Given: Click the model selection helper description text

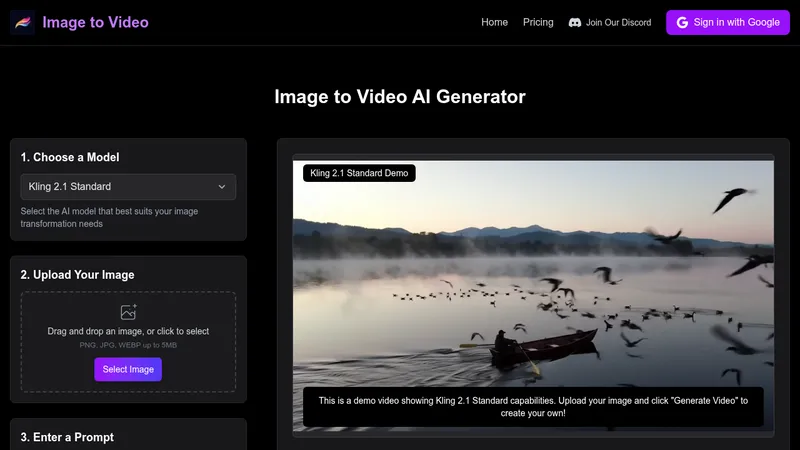Looking at the screenshot, I should pos(109,217).
